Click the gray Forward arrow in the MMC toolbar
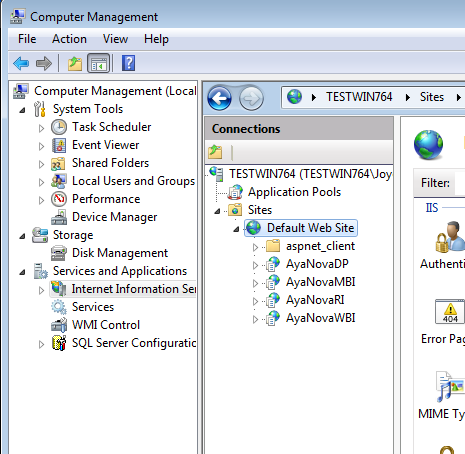Screen dimensions: 465x454 [x=44, y=63]
